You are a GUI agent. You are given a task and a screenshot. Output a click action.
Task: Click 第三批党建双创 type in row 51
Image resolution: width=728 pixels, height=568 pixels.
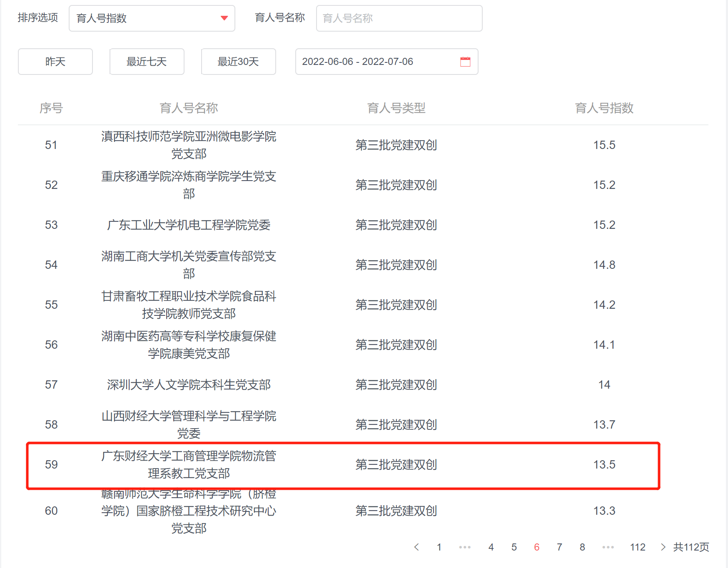tap(396, 145)
